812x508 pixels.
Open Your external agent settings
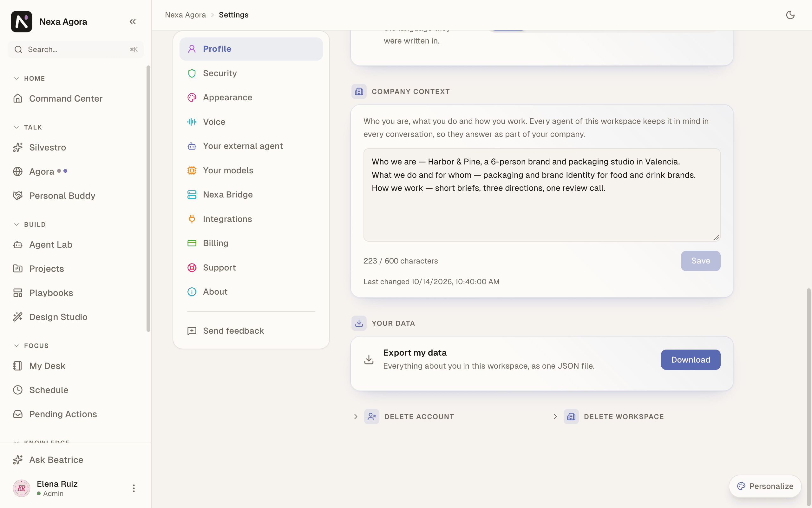251,146
